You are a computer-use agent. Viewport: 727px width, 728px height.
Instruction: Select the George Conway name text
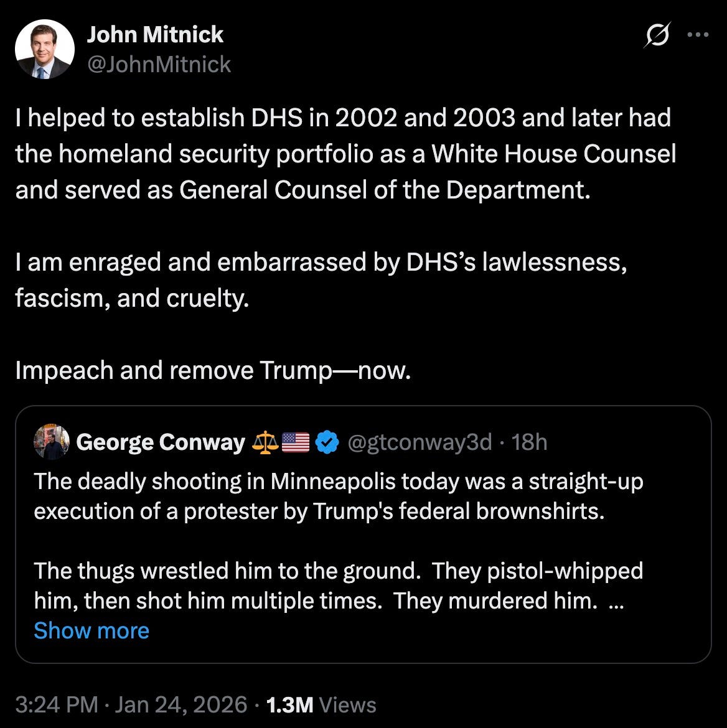coord(160,442)
